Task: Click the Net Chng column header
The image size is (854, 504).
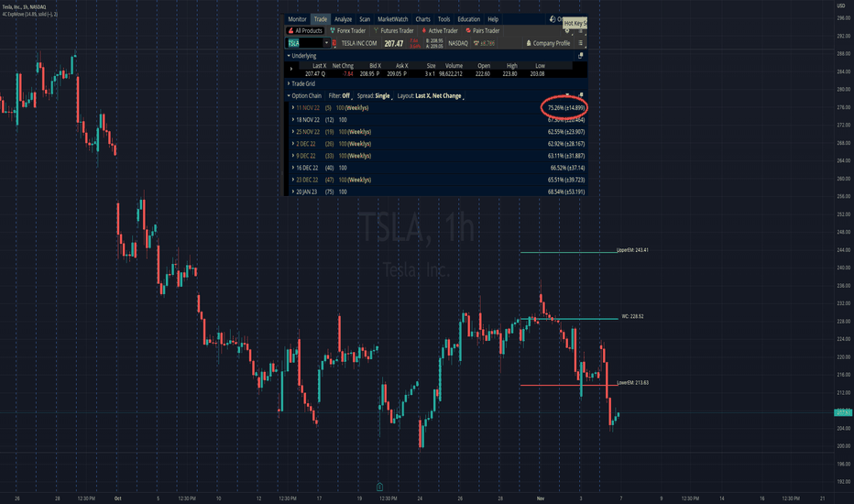Action: coord(343,66)
